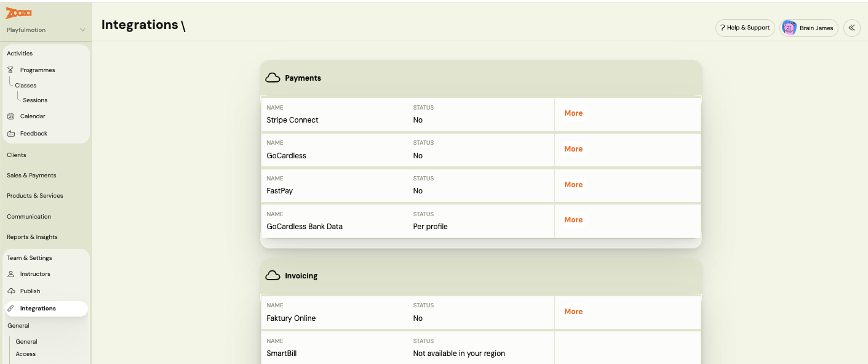The image size is (868, 364).
Task: Click the Feedback icon in sidebar
Action: coord(10,133)
